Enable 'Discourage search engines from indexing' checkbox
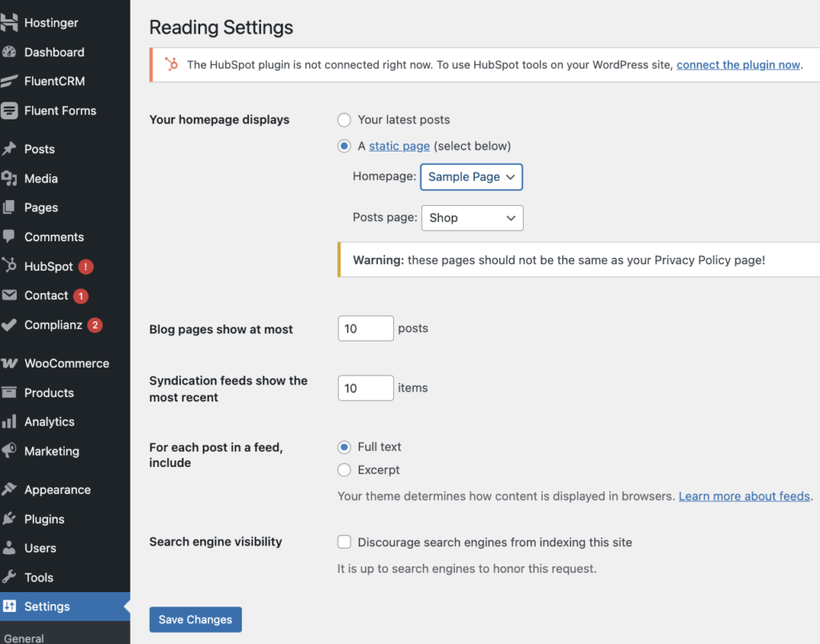 coord(344,542)
